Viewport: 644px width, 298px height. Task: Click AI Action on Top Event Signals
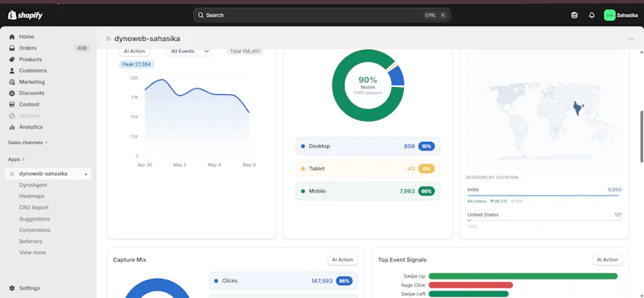point(608,260)
